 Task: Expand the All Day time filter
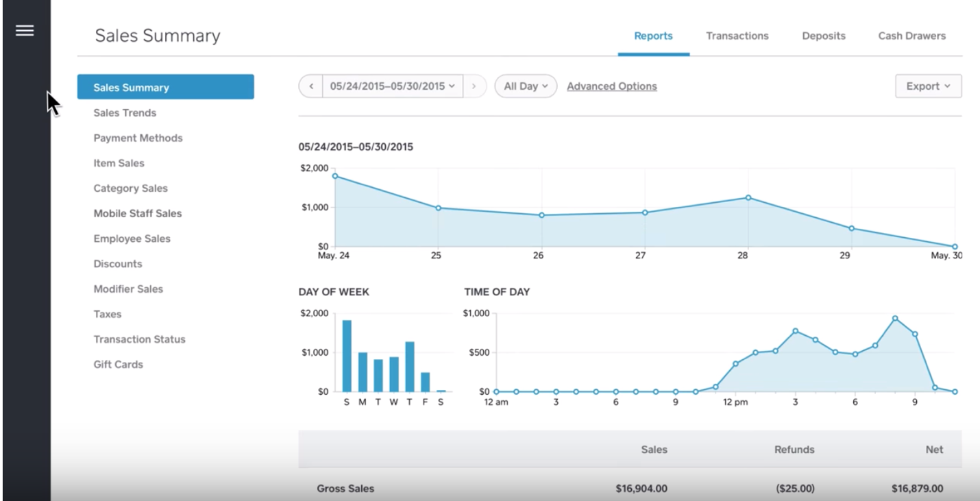point(526,86)
